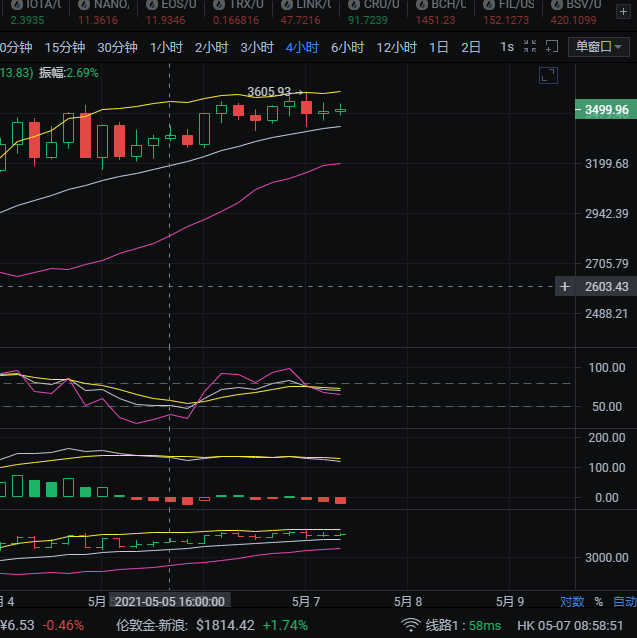Click the 5月 8 date on time axis
Viewport: 637px width, 638px height.
[408, 602]
